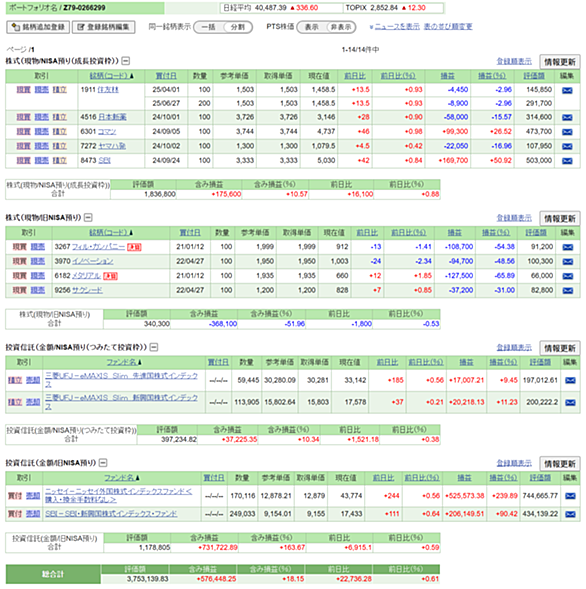Open edit icon for stock 3267 row
Screen dimensions: 586x589
point(568,247)
